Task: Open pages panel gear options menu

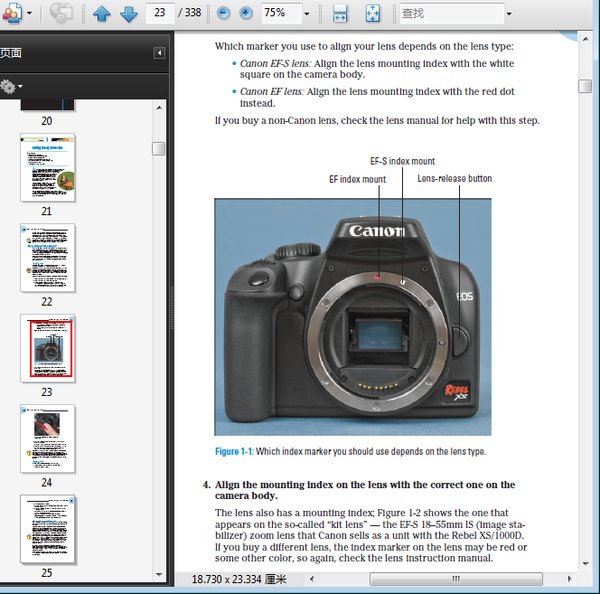Action: [x=11, y=86]
